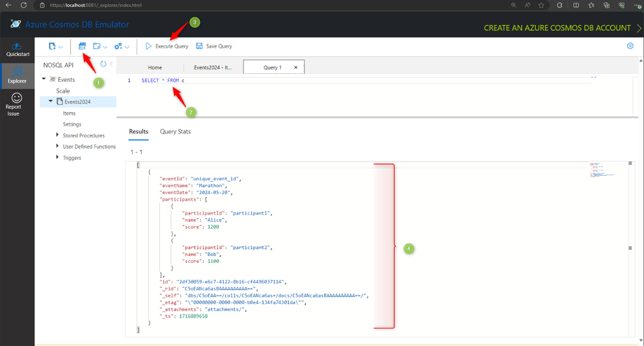
Task: Expand Stored Procedures node
Action: [57, 135]
